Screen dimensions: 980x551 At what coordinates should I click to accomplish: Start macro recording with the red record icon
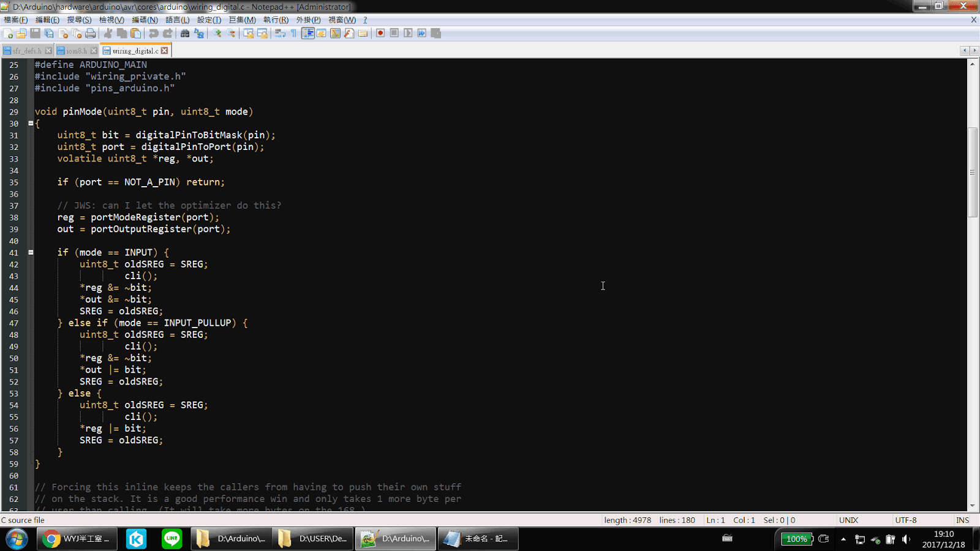click(x=380, y=34)
